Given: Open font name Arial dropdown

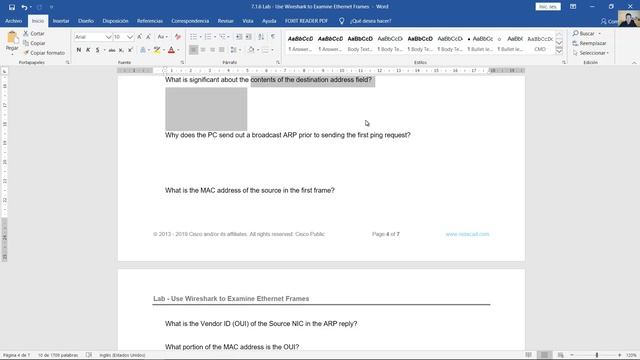Looking at the screenshot, I should click(108, 37).
